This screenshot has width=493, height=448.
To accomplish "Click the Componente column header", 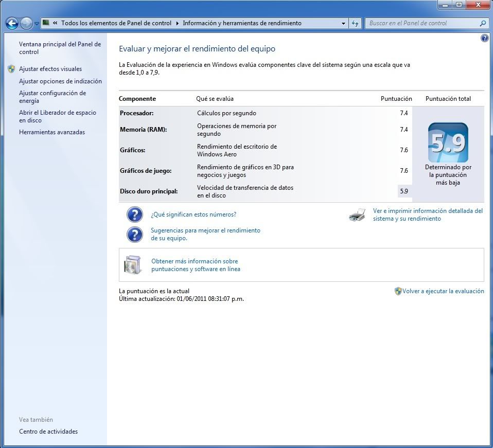I will tap(137, 99).
